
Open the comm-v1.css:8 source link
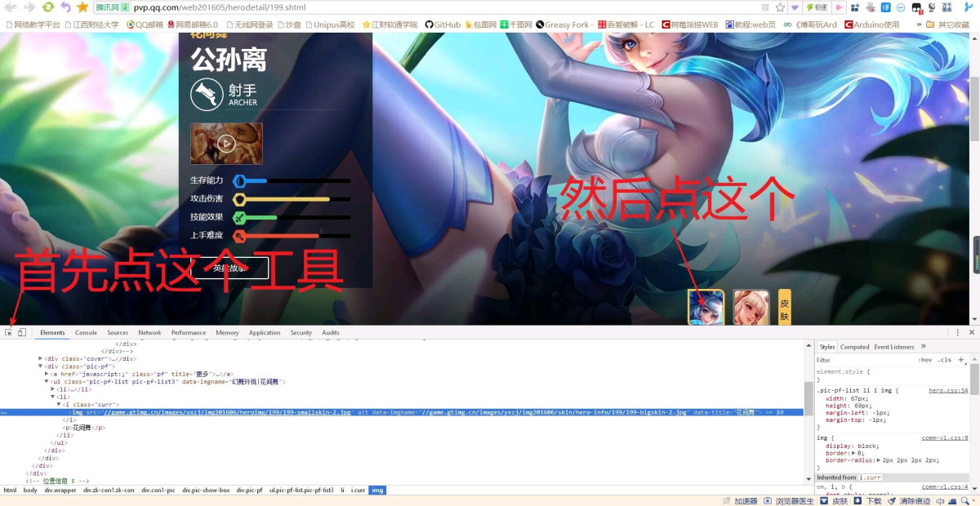click(x=945, y=438)
